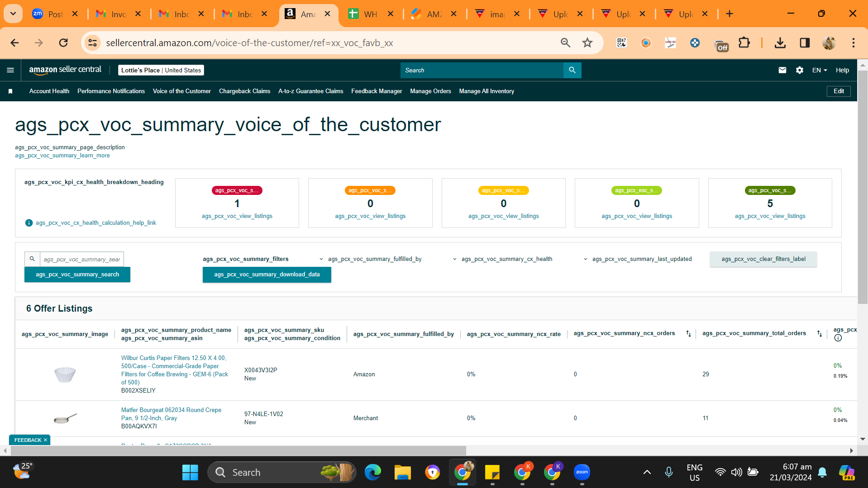This screenshot has width=868, height=488.
Task: Open Manage All Inventory menu item
Action: [486, 91]
